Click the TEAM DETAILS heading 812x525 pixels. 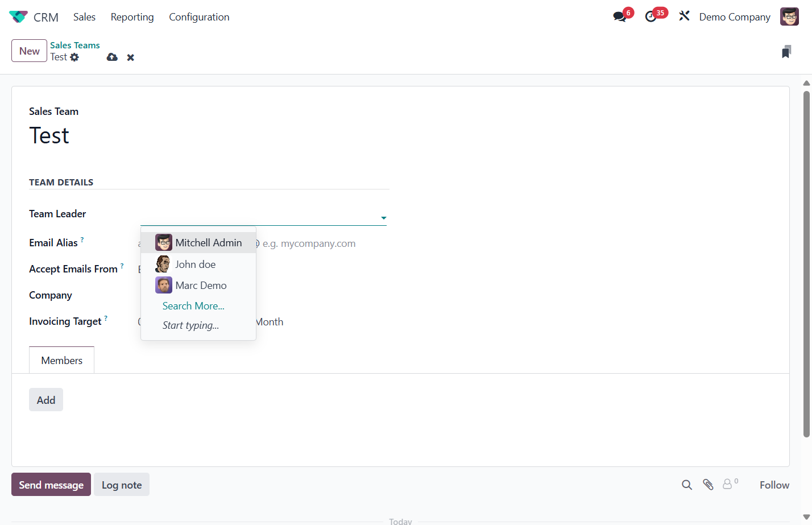click(x=61, y=182)
